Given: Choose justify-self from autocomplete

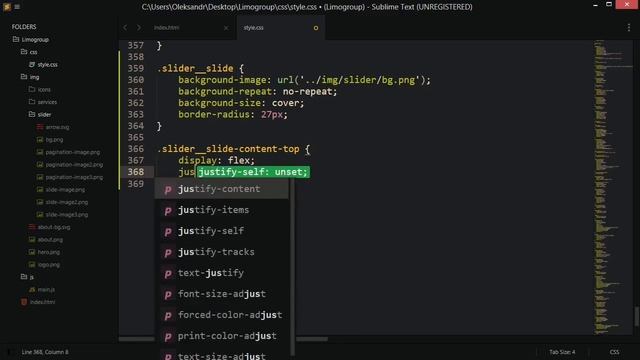Looking at the screenshot, I should coord(221,231).
